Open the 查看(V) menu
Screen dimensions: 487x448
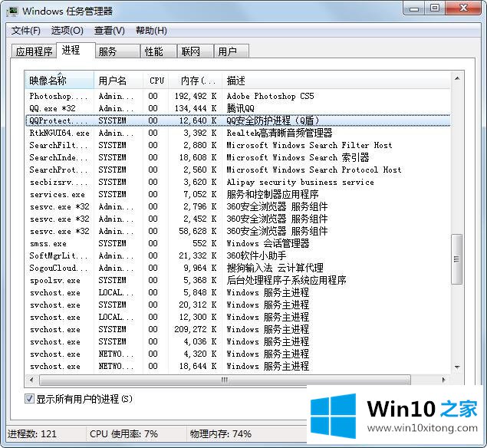(x=110, y=31)
